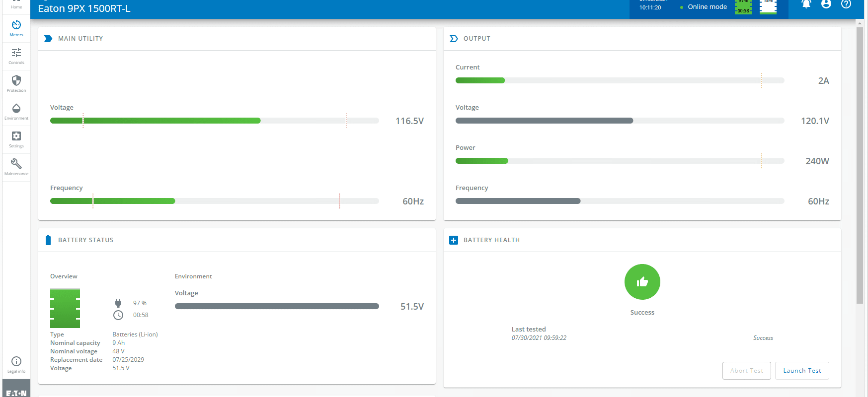This screenshot has width=868, height=397.
Task: Open the Maintenance wrench sidebar item
Action: point(16,168)
